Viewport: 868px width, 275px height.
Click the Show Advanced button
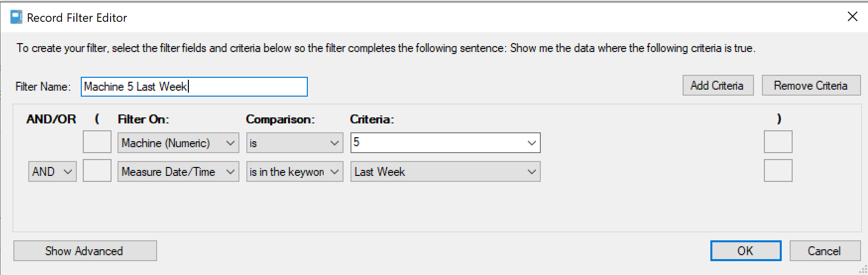coord(85,251)
